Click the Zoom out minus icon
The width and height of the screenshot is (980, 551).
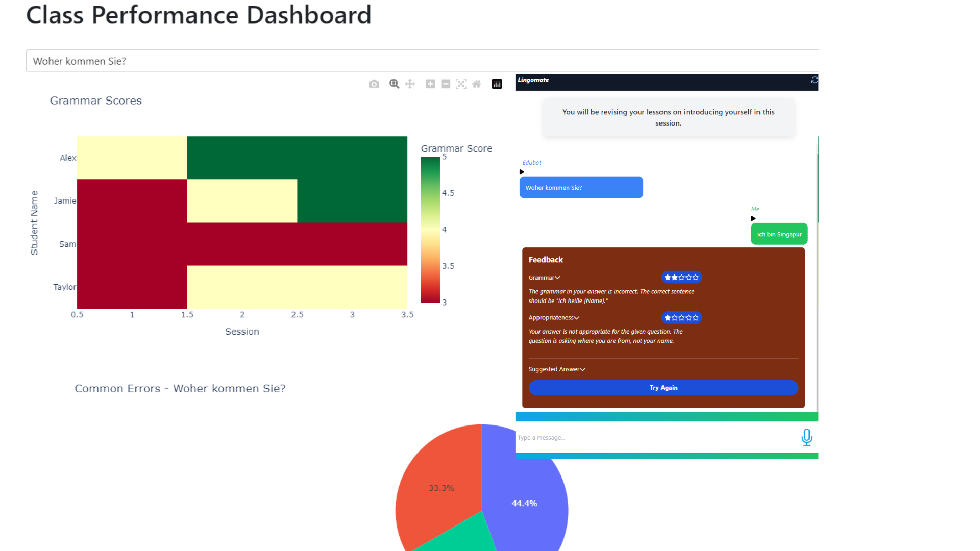point(446,84)
